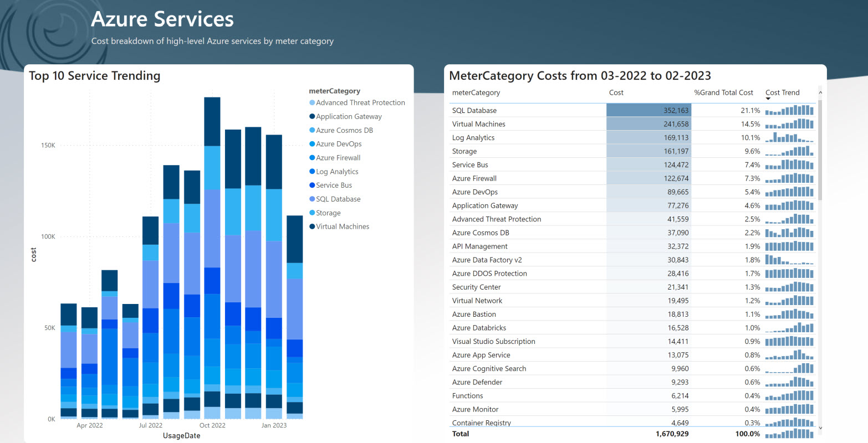Select the Azure Data Factory v2 row
The height and width of the screenshot is (443, 868).
pyautogui.click(x=632, y=260)
